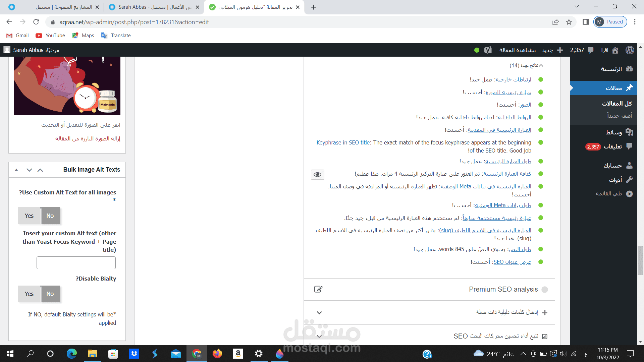Select Yes for Disable Bialty

coord(29,294)
